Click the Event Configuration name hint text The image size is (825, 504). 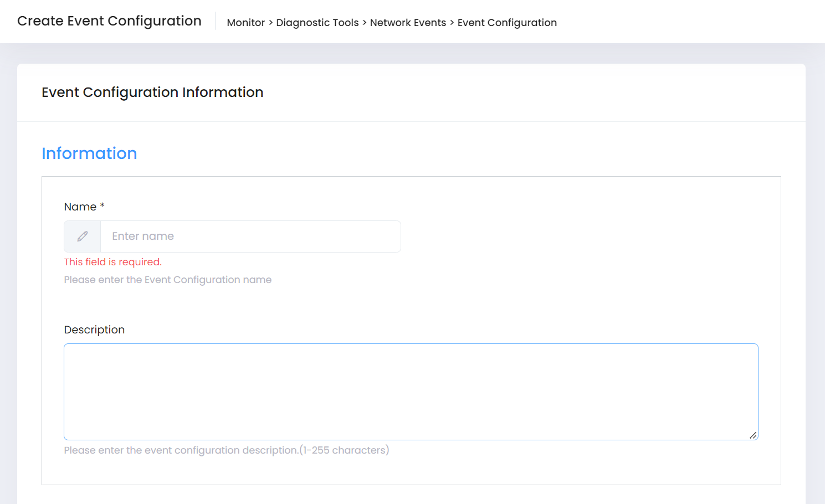(x=167, y=280)
